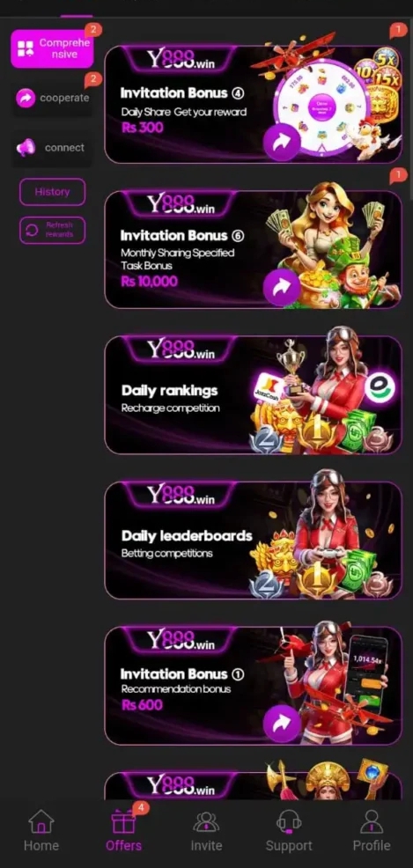Open the Monthly Sharing Specified Task Bonus banner
Screen dimensions: 413x868
[253, 249]
